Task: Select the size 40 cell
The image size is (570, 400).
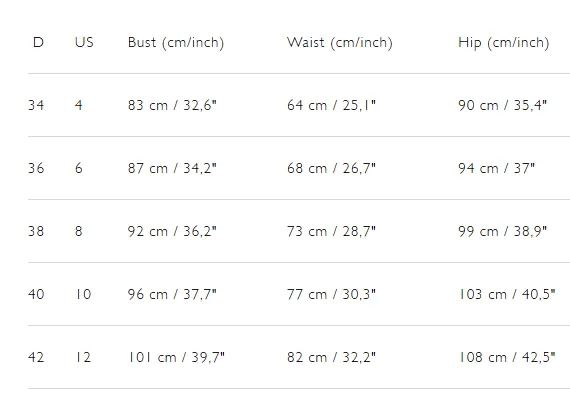Action: pyautogui.click(x=36, y=294)
